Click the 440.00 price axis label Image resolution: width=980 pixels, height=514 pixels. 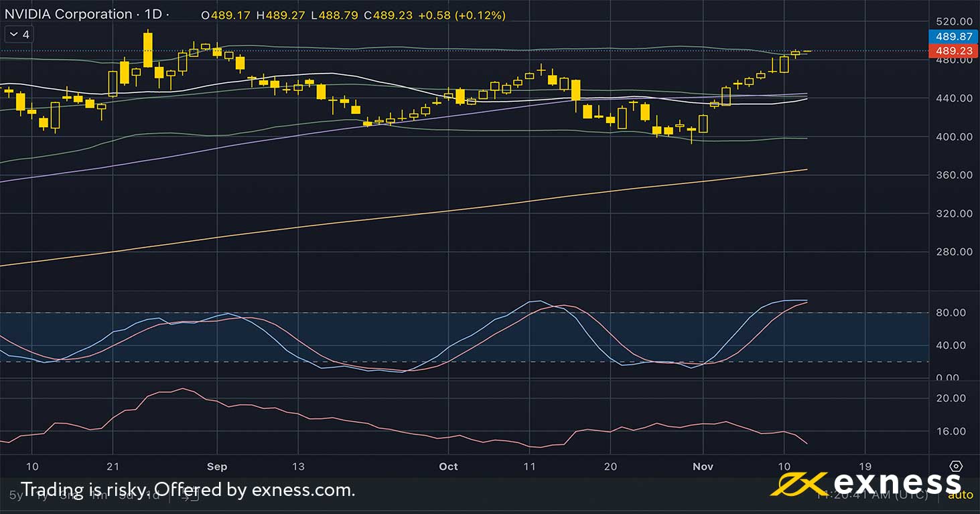[x=954, y=98]
